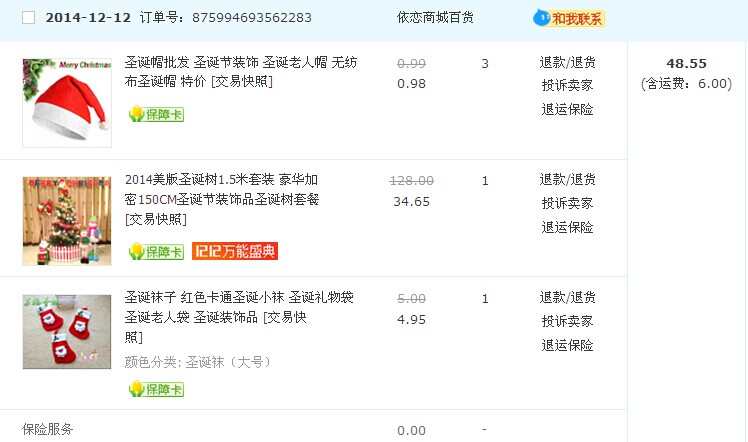The image size is (748, 442).
Task: Click the 1212万能盛典 promotion badge
Action: (x=235, y=251)
